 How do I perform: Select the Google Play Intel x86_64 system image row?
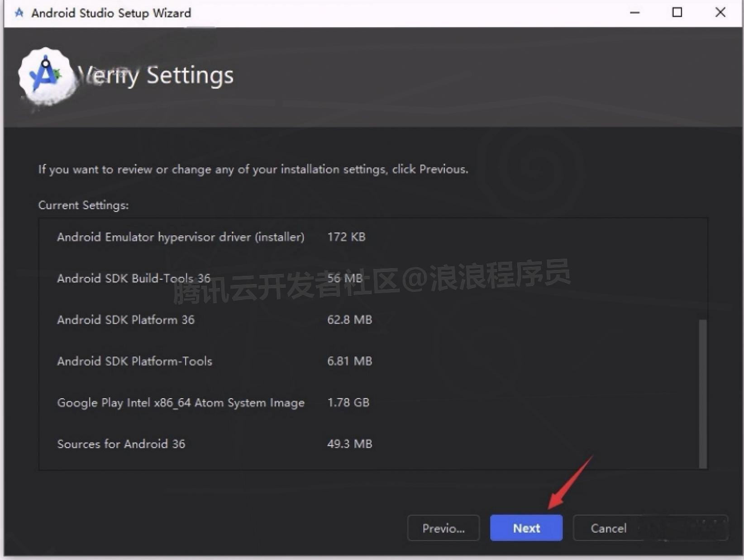click(x=181, y=403)
